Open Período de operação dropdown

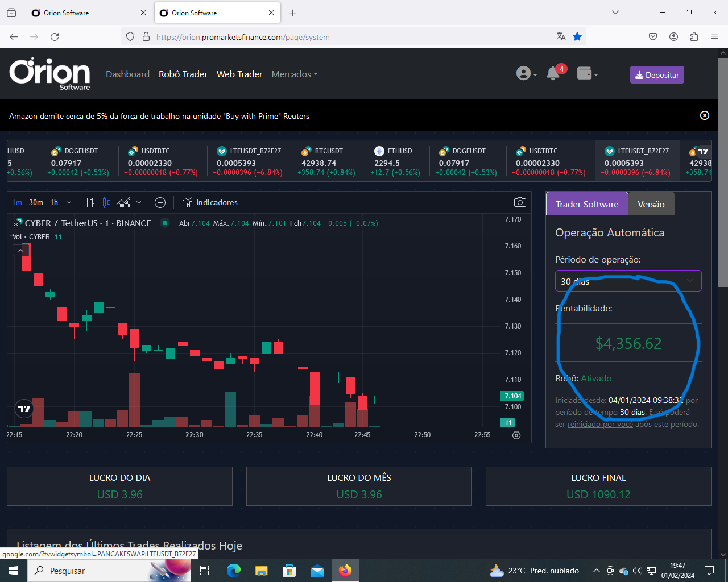(628, 281)
